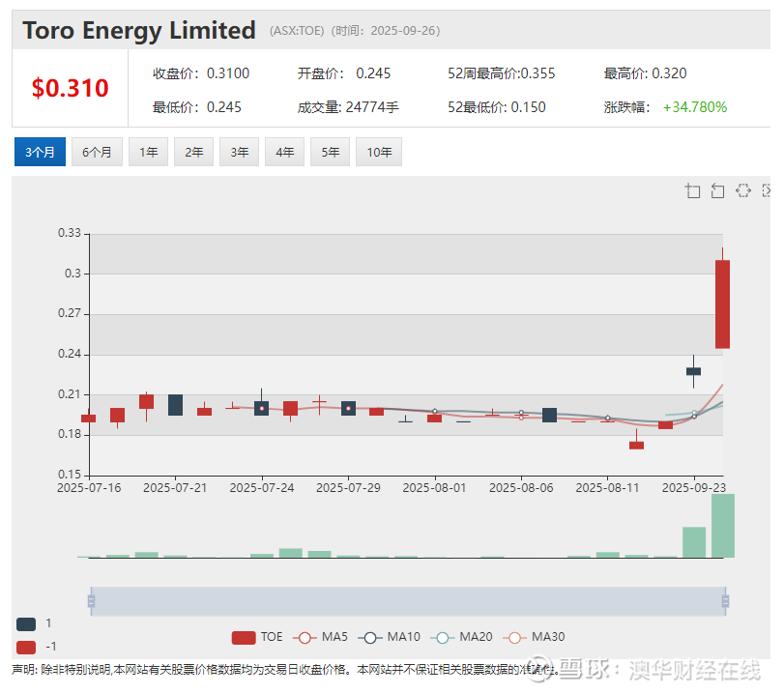Screen dimensions: 784x694
Task: Click the zoom reset (back) toolbox icon
Action: coord(717,190)
